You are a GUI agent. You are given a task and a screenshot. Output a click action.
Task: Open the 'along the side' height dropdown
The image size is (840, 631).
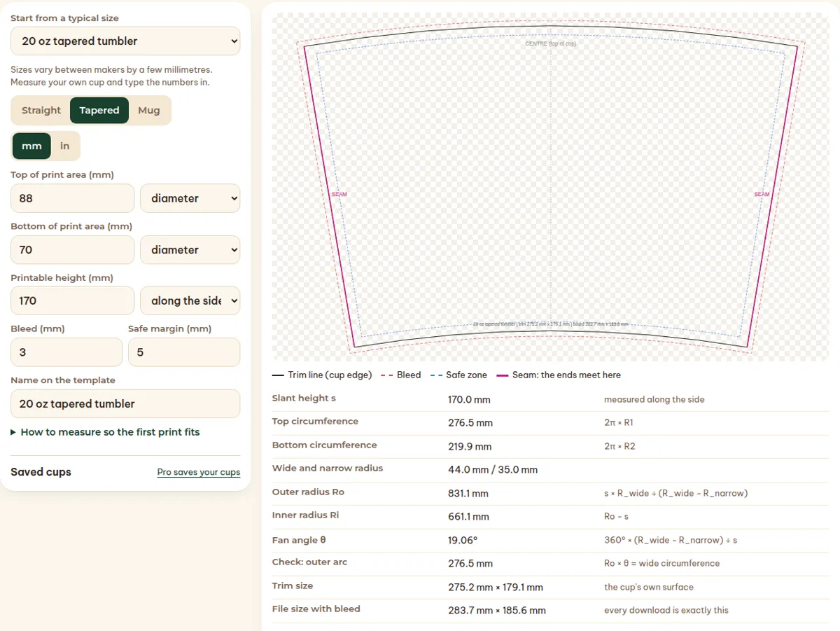[x=190, y=301]
